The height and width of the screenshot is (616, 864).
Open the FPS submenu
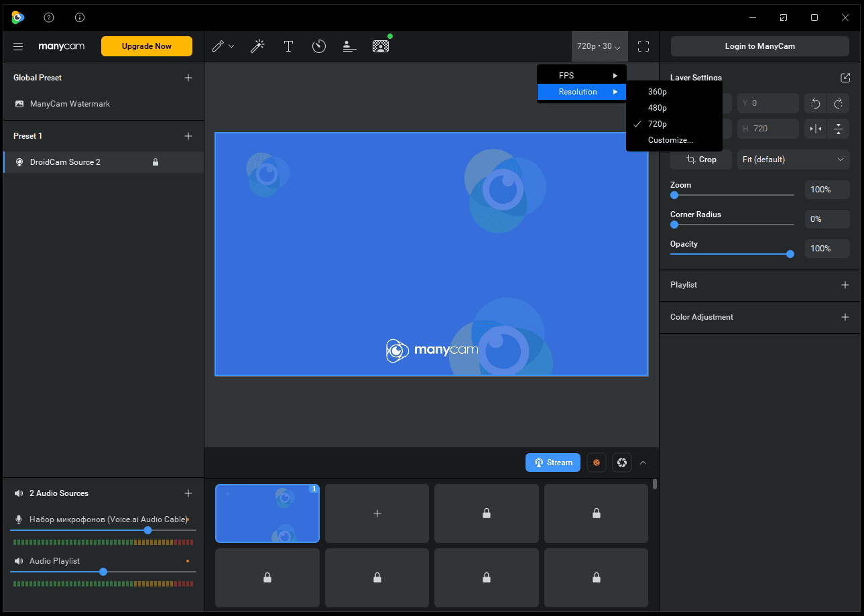click(581, 76)
